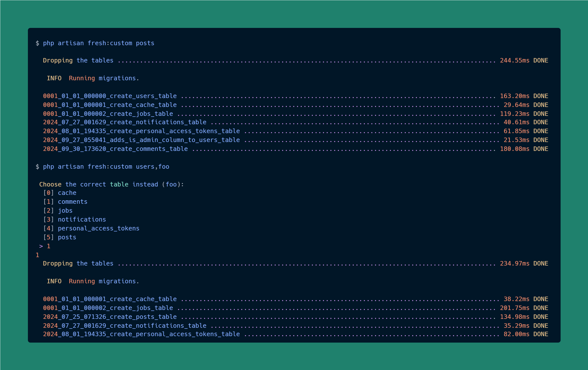Viewport: 588px width, 370px height.
Task: Click 2024_09_27_055041_adds_is_admin_column_to_users_table line
Action: pyautogui.click(x=141, y=140)
